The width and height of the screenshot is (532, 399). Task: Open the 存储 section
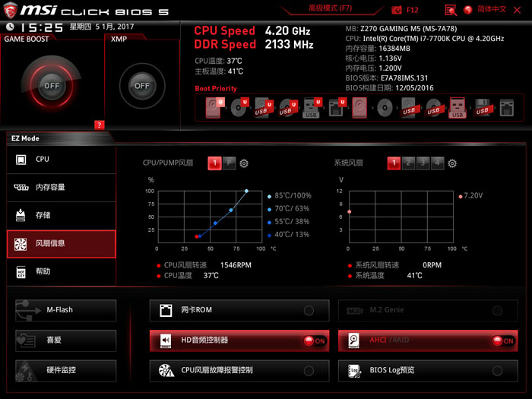61,216
